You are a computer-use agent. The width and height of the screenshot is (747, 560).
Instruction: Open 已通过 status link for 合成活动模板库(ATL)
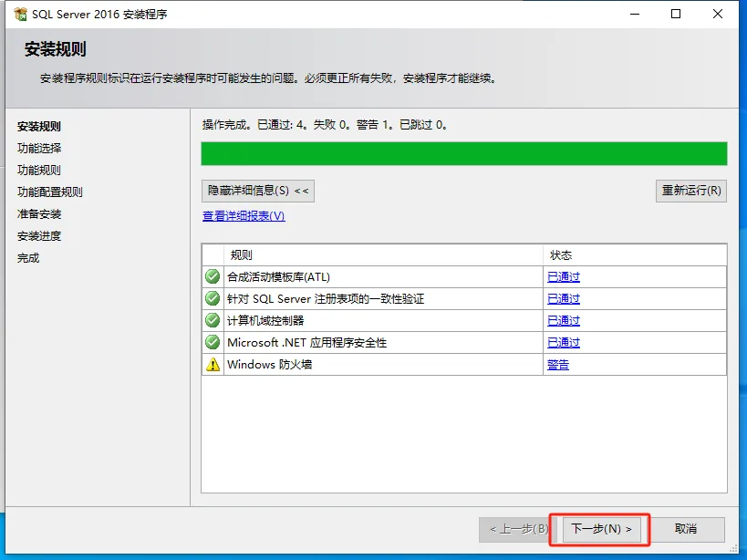(564, 276)
